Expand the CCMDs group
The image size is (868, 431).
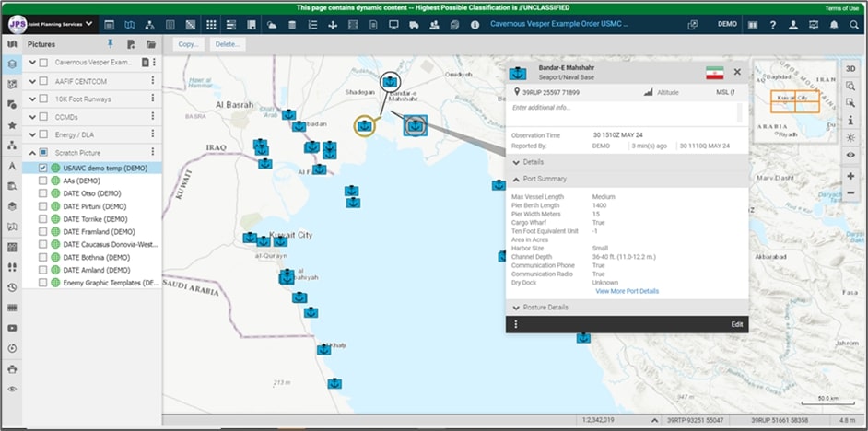(32, 117)
